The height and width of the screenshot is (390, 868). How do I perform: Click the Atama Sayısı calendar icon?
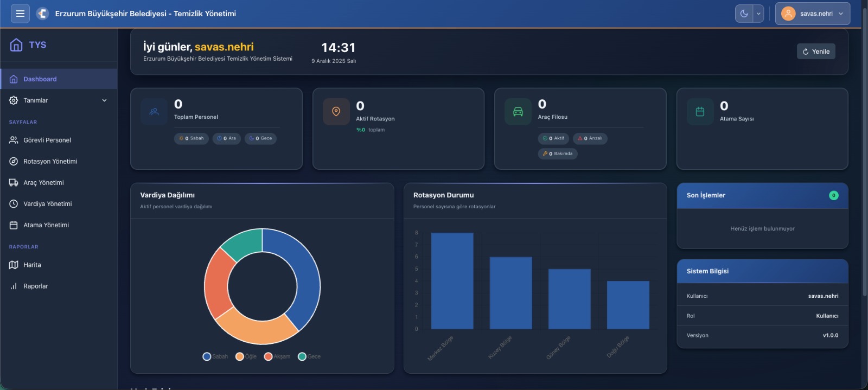tap(700, 112)
